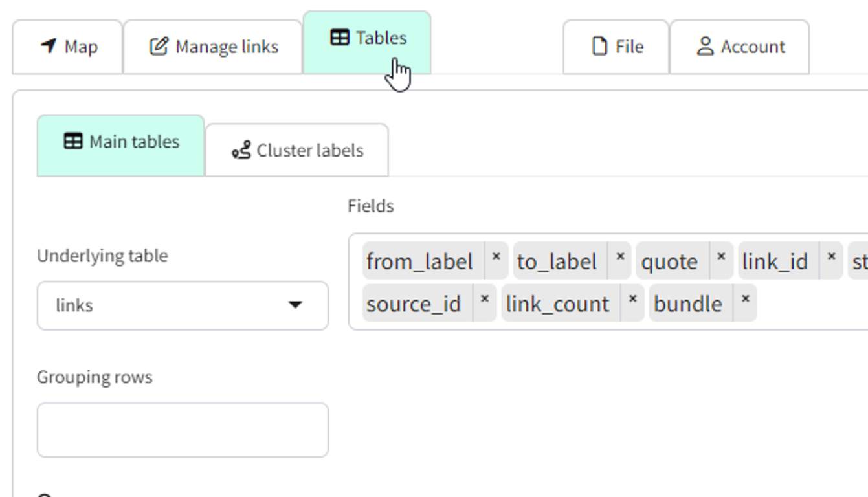The image size is (868, 497).
Task: Remove the bundle field tag
Action: [x=745, y=299]
